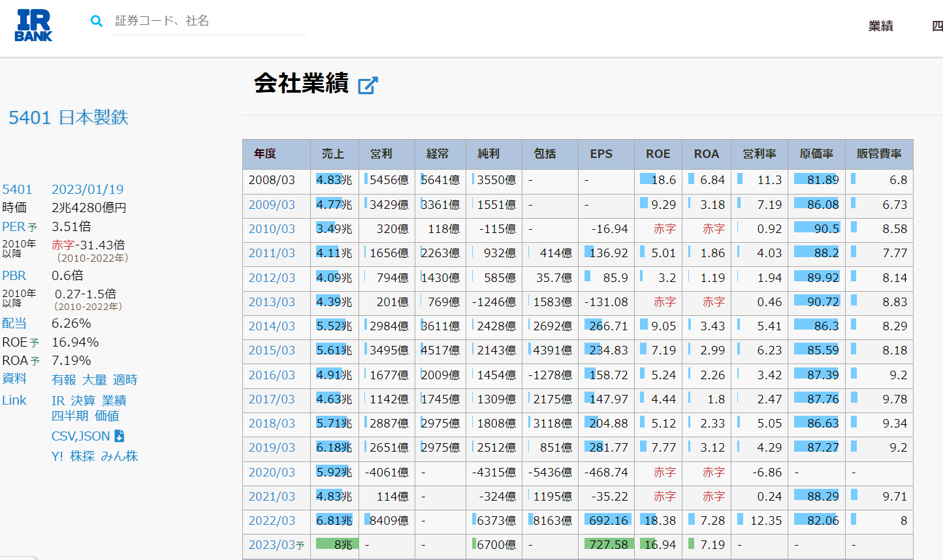943x560 pixels.
Task: Click the 2023/01/19 date link
Action: (x=88, y=189)
